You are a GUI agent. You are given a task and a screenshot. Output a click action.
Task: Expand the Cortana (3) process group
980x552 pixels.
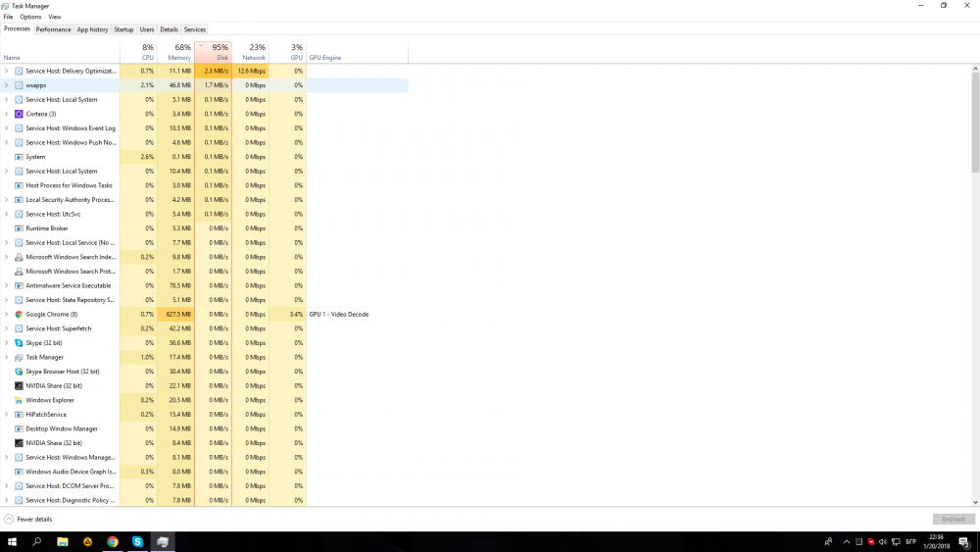tap(6, 114)
